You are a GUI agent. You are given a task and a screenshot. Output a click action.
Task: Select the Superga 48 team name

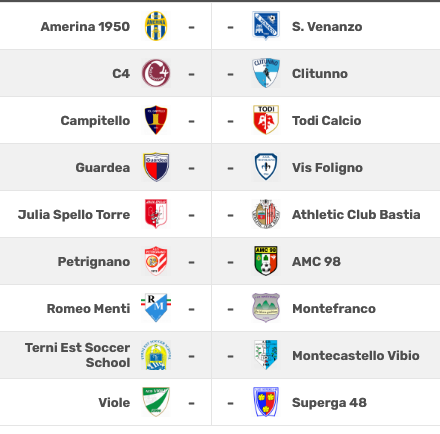(329, 403)
